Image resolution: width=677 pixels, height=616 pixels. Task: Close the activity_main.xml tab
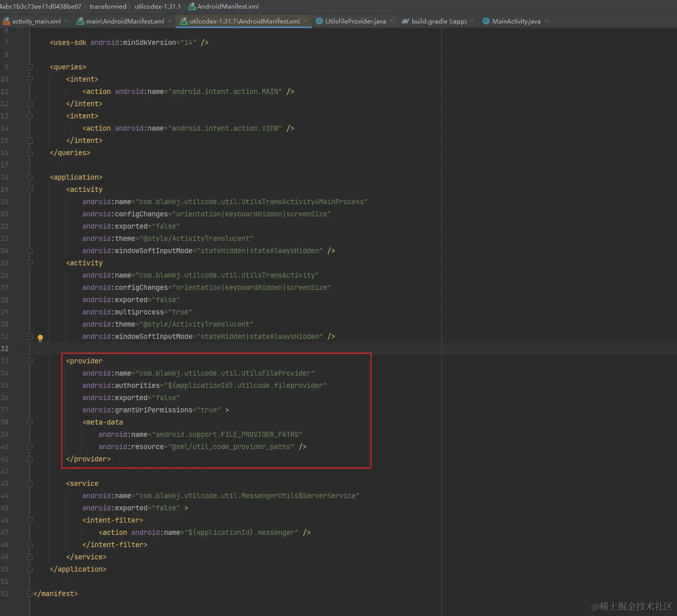[66, 21]
